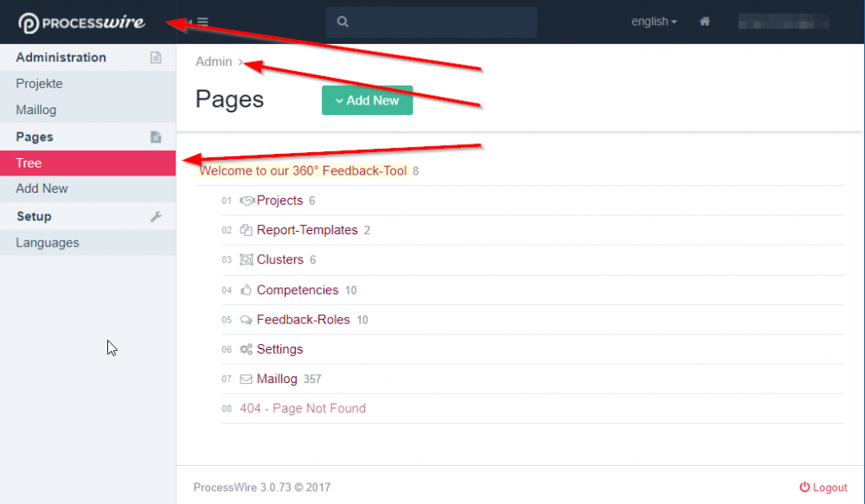Open Projekte in the sidebar
The height and width of the screenshot is (504, 865).
39,84
